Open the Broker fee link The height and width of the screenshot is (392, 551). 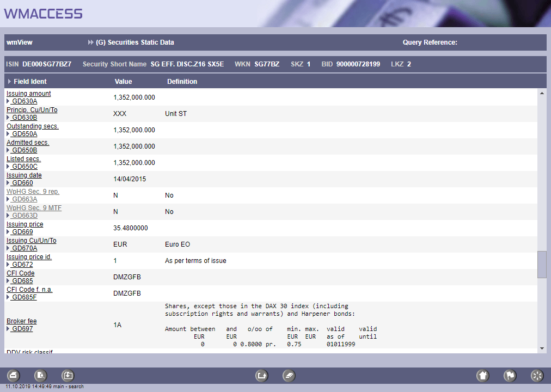pyautogui.click(x=22, y=321)
